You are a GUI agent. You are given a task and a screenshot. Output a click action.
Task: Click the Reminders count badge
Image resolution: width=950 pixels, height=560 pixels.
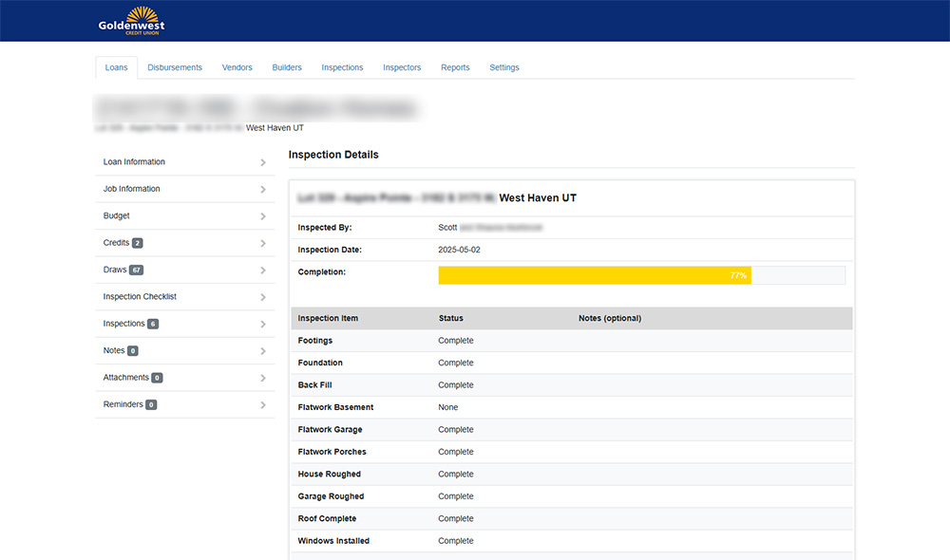pyautogui.click(x=151, y=405)
